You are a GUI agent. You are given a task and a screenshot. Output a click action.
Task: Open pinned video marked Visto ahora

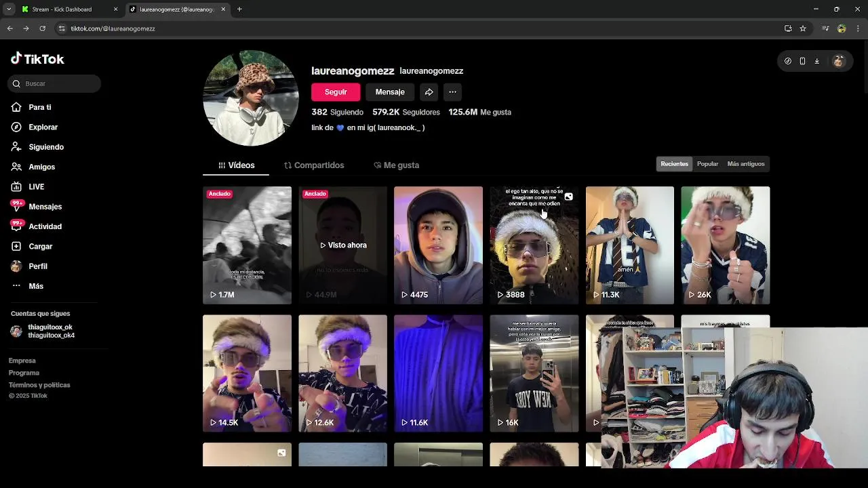pos(342,245)
